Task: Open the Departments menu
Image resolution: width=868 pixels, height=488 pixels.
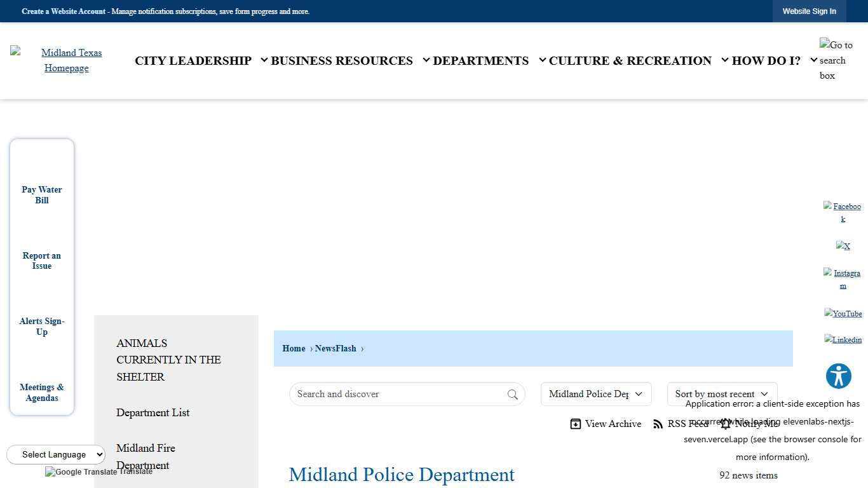Action: [480, 60]
